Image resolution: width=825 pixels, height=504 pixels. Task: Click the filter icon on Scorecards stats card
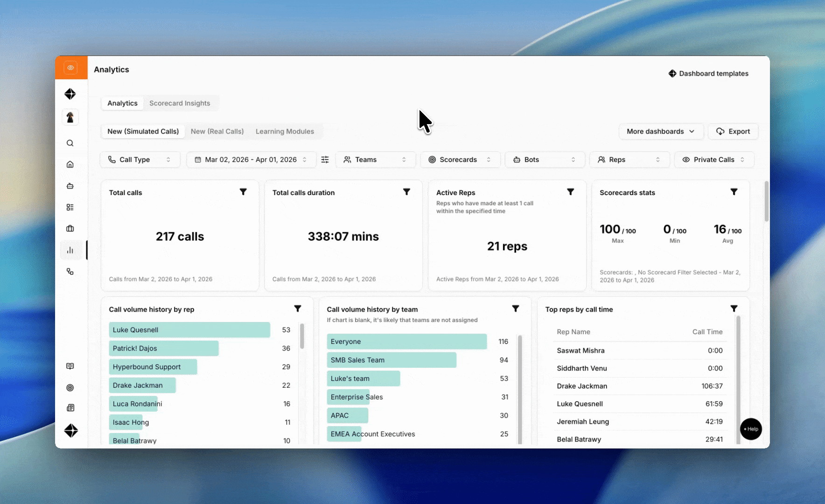(x=734, y=192)
